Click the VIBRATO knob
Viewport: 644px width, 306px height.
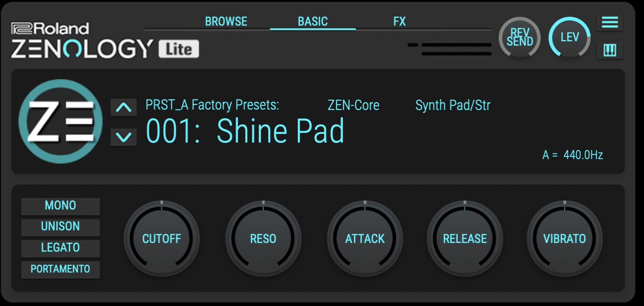click(x=565, y=238)
